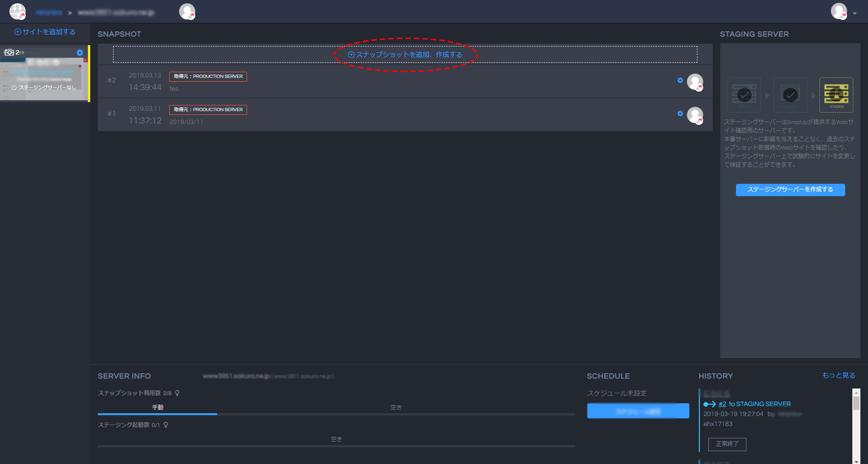This screenshot has height=464, width=868.
Task: Click the blue schedule settings button
Action: (x=638, y=411)
